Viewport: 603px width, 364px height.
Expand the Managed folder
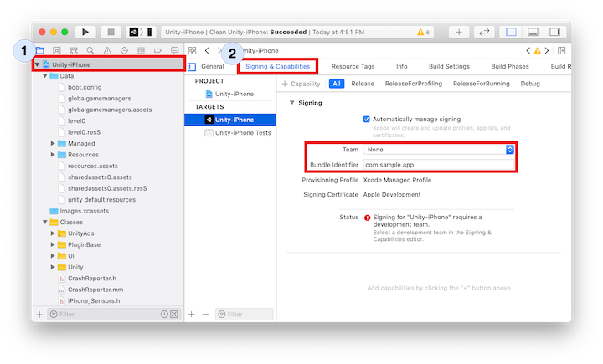coord(54,143)
